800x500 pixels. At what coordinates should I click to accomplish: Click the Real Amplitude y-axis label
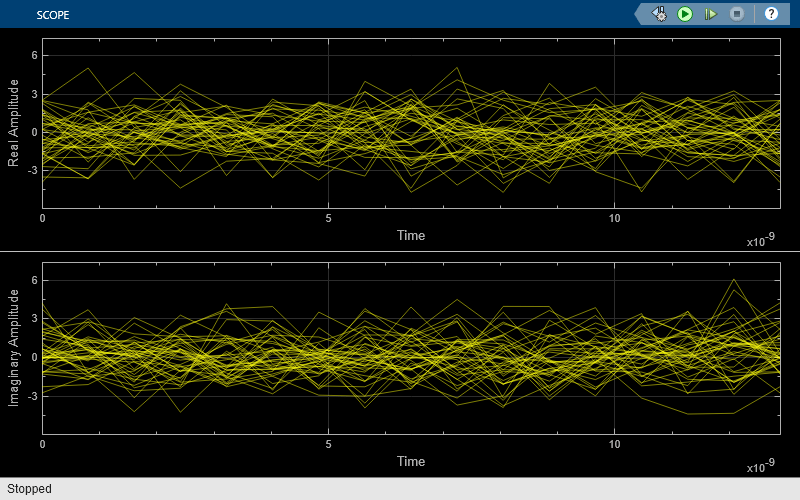[x=14, y=124]
